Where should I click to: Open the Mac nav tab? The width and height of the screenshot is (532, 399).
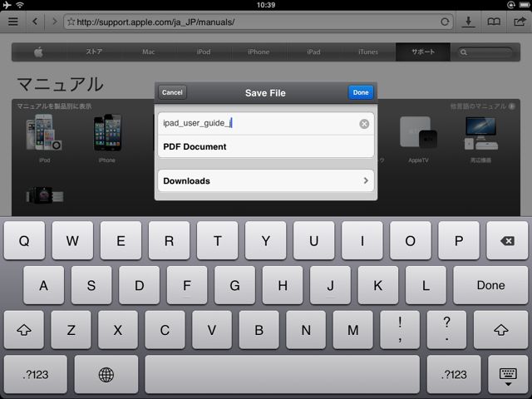point(149,52)
